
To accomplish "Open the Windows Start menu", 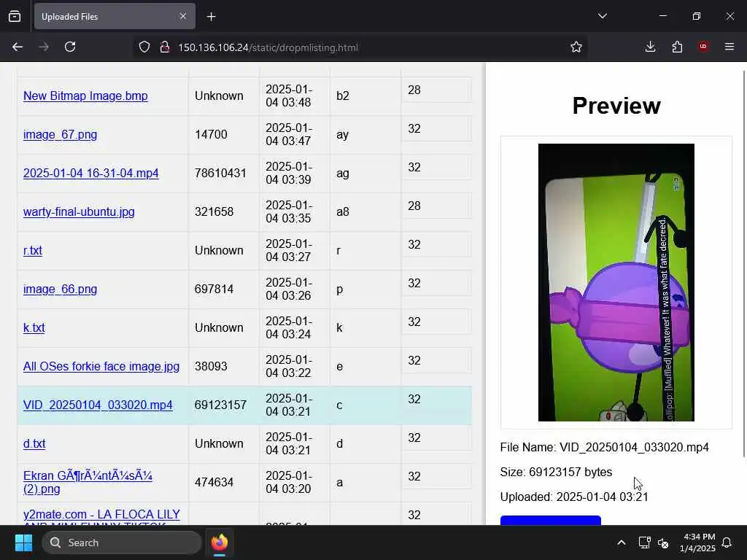I will (23, 542).
